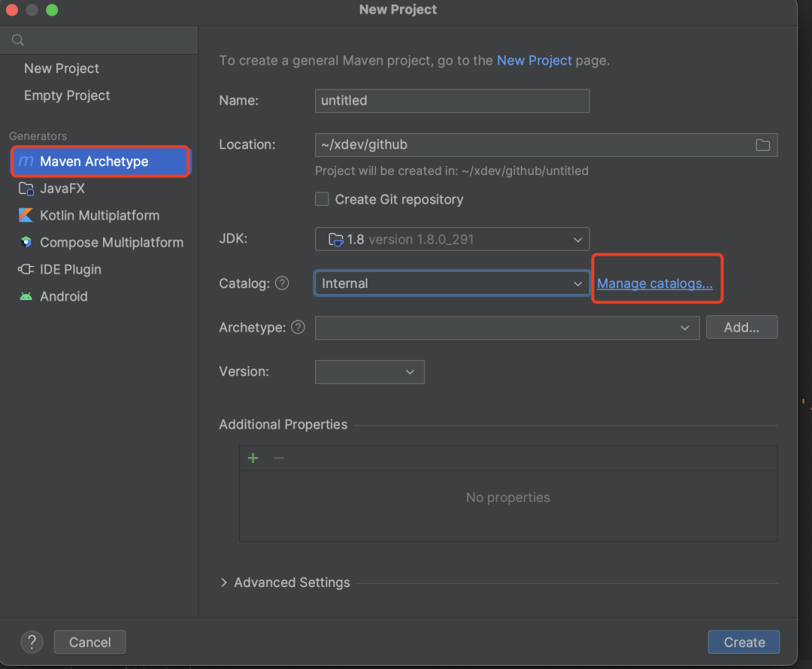Open the Catalog dropdown showing Internal
This screenshot has height=669, width=812.
tap(452, 283)
